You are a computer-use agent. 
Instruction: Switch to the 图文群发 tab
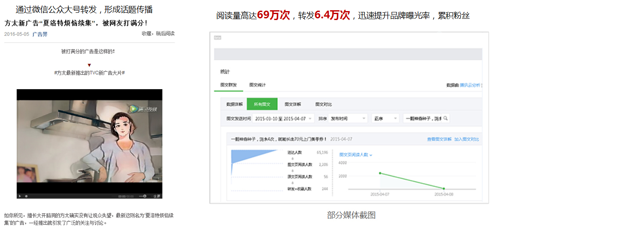[x=228, y=85]
